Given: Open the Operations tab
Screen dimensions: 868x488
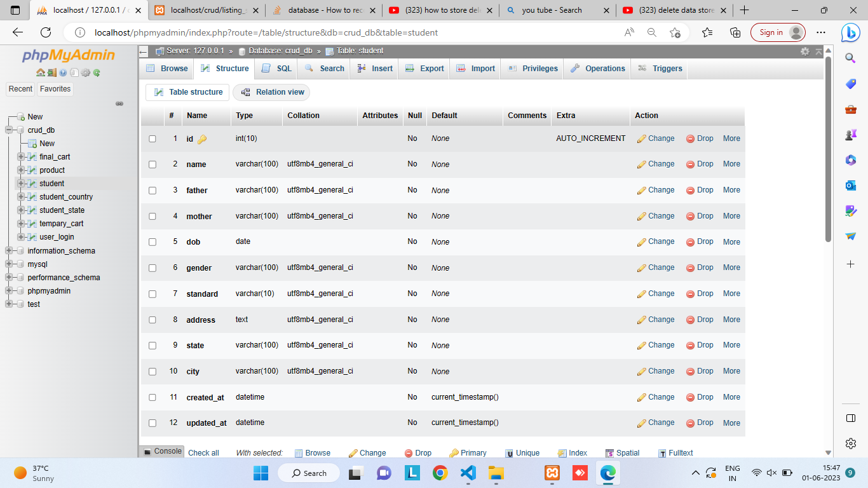Looking at the screenshot, I should click(x=597, y=69).
